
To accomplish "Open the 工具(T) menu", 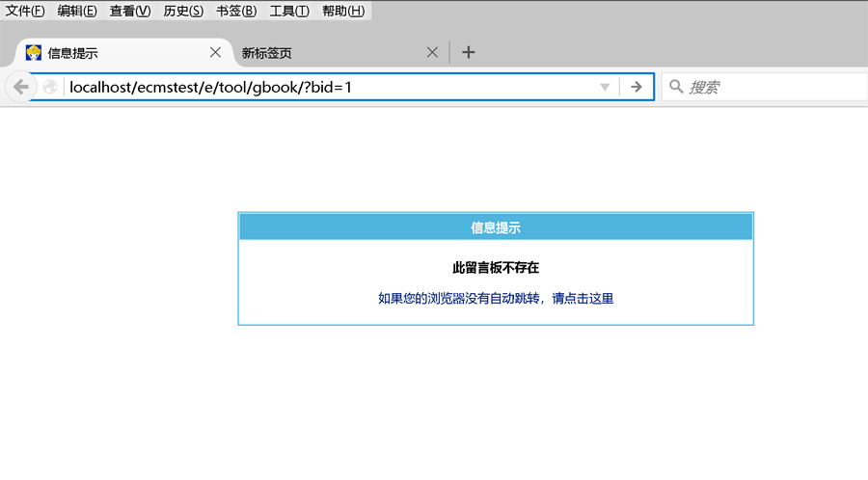I will pyautogui.click(x=289, y=11).
